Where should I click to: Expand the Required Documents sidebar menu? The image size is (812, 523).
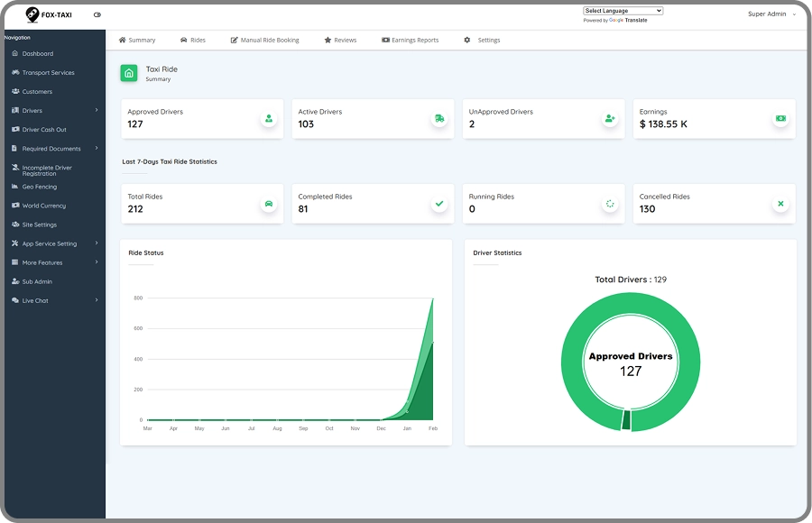[x=55, y=148]
